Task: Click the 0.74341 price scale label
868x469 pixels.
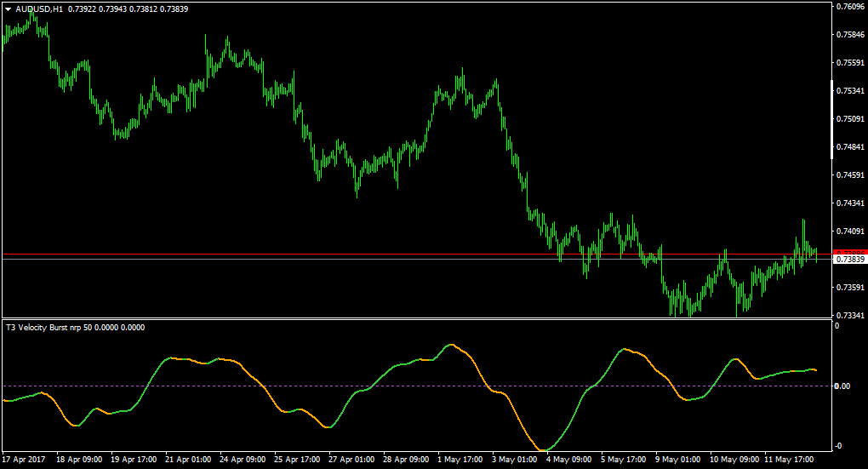Action: pos(850,203)
